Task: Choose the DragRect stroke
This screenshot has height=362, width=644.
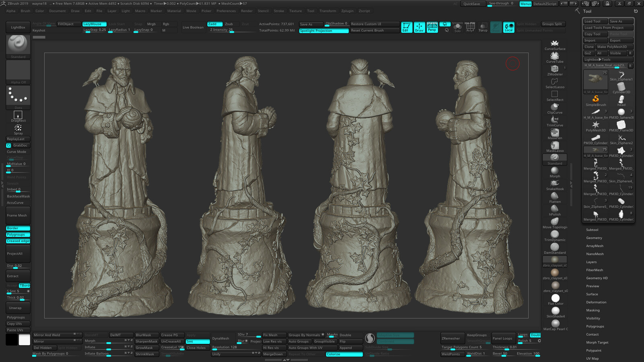Action: [18, 117]
